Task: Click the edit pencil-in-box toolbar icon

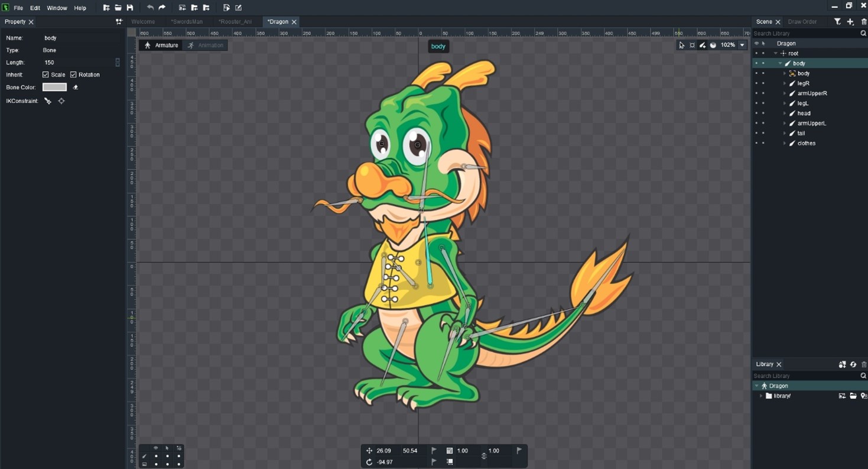Action: 239,8
